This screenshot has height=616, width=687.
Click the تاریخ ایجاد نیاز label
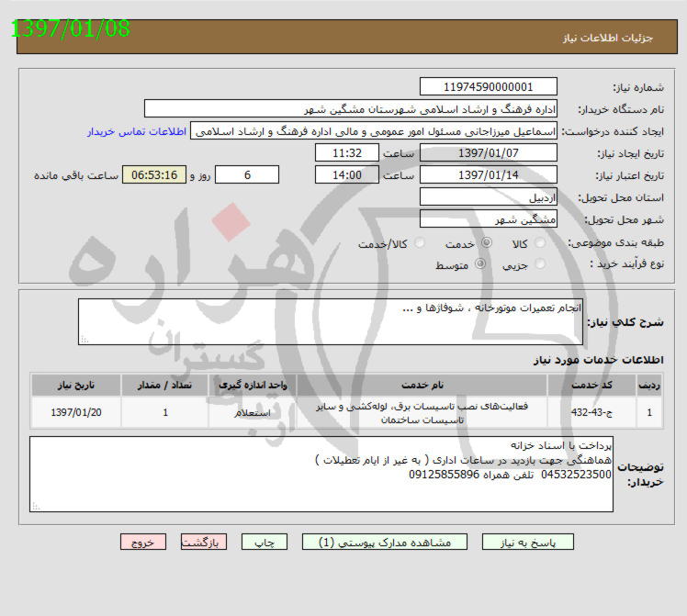pyautogui.click(x=630, y=153)
